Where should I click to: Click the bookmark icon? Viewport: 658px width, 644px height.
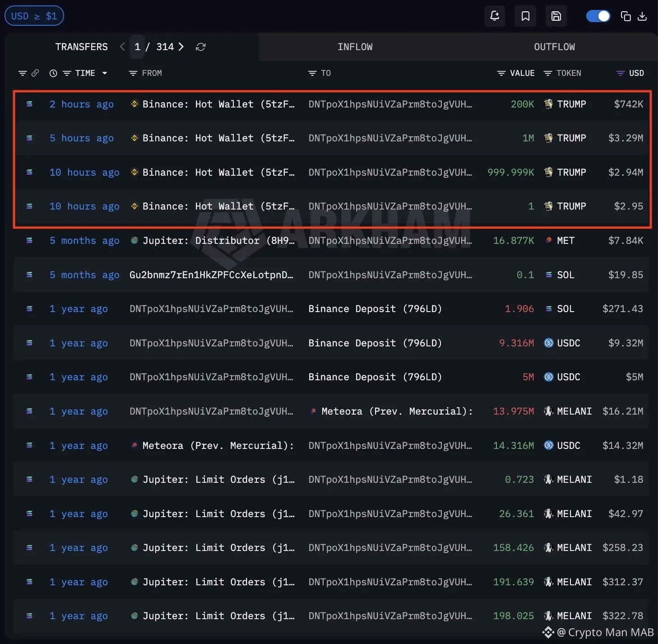pos(525,16)
